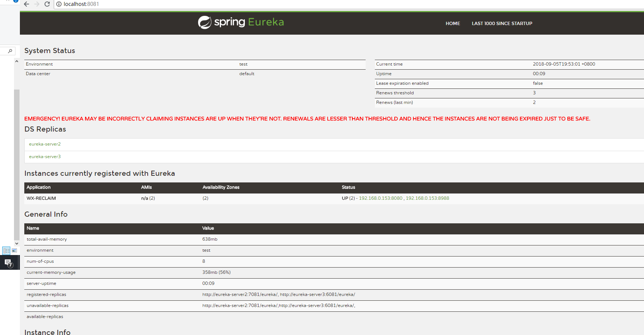Click the Value column header in General Info
The width and height of the screenshot is (644, 335).
click(x=208, y=228)
